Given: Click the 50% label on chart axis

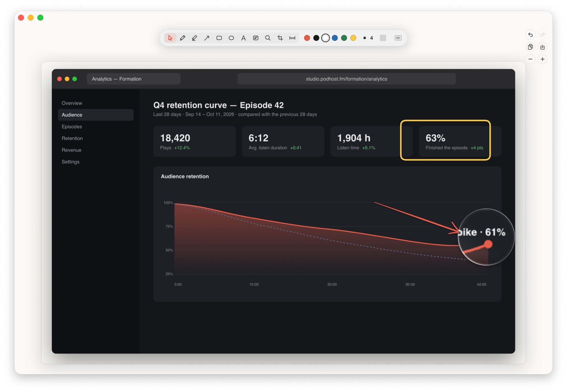Looking at the screenshot, I should (169, 250).
